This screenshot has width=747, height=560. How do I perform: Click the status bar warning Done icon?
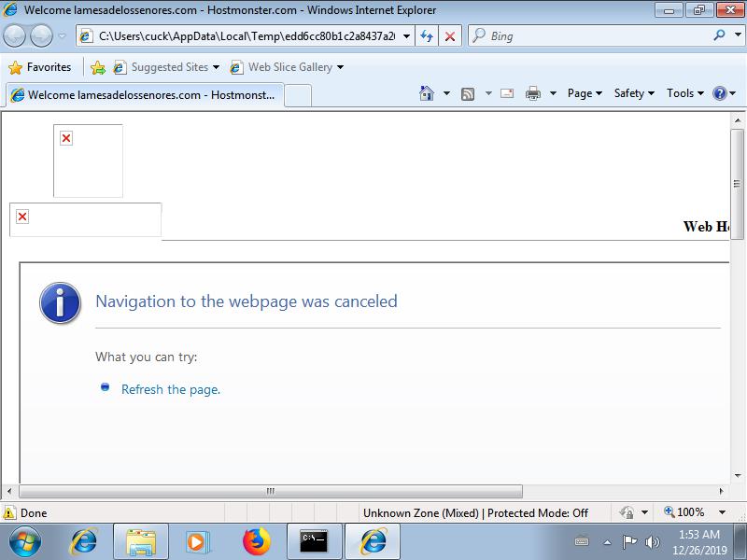click(x=9, y=512)
